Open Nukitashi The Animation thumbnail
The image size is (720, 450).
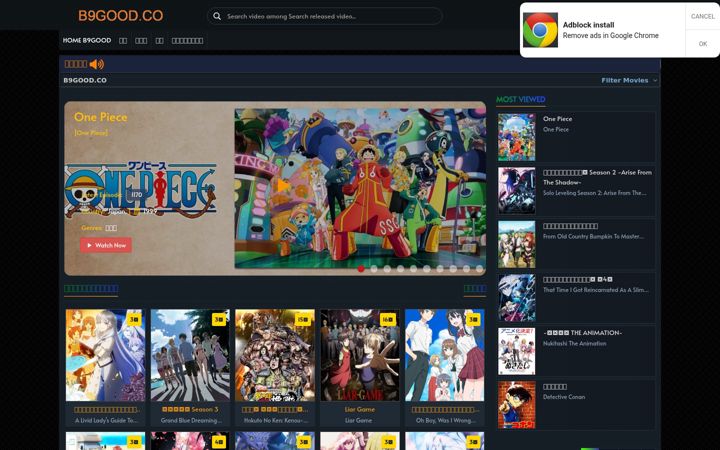517,351
